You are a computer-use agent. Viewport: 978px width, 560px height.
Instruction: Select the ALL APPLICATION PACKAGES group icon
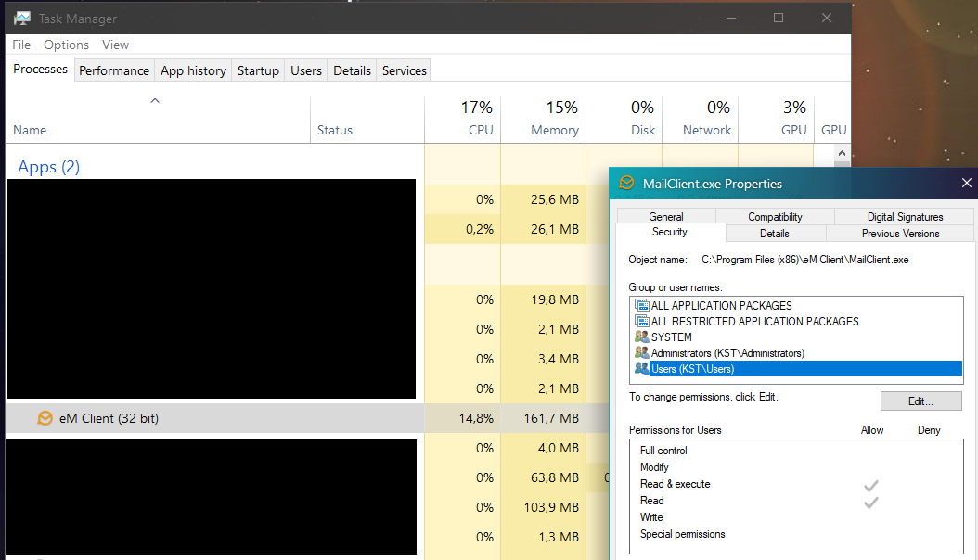tap(641, 305)
